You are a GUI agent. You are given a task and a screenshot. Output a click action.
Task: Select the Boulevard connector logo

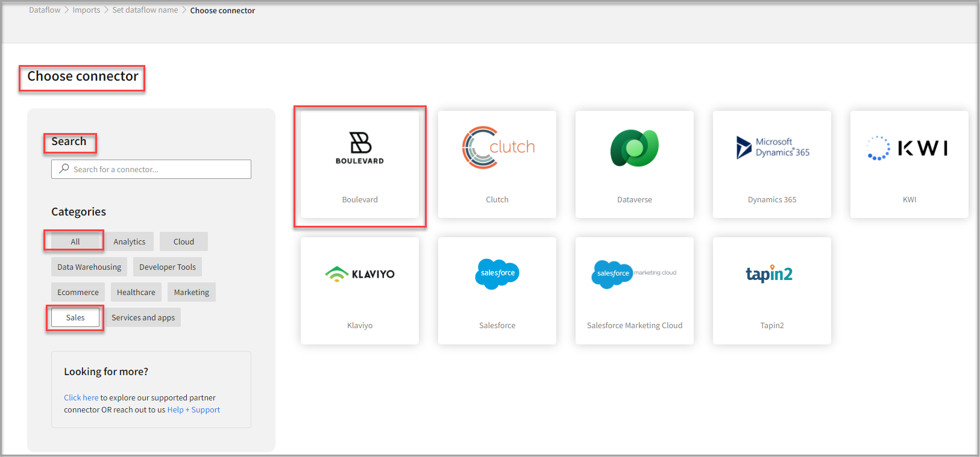tap(360, 148)
